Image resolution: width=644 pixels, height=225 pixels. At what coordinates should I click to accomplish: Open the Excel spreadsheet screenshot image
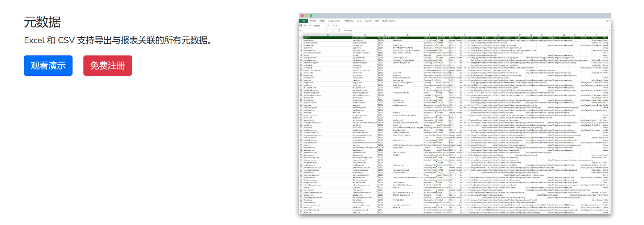(455, 113)
